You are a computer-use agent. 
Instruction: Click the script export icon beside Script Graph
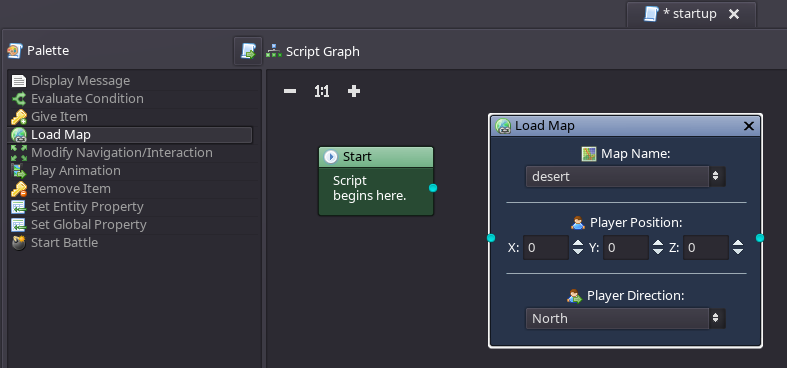[x=248, y=51]
